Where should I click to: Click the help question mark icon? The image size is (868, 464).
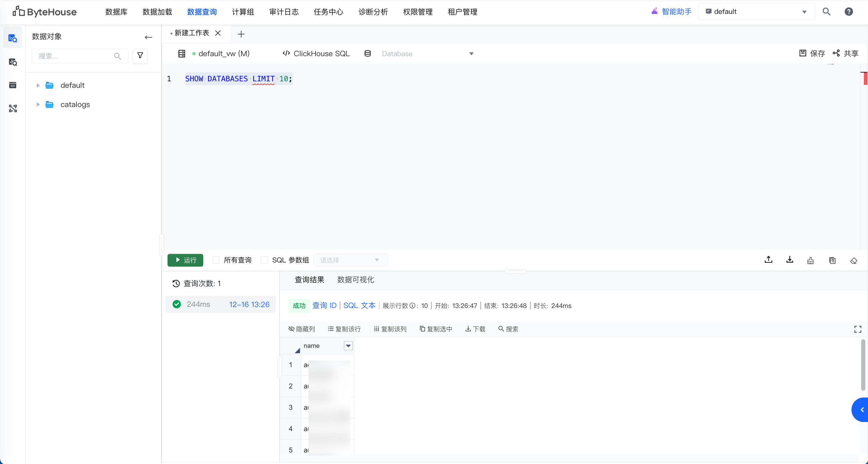pos(849,12)
